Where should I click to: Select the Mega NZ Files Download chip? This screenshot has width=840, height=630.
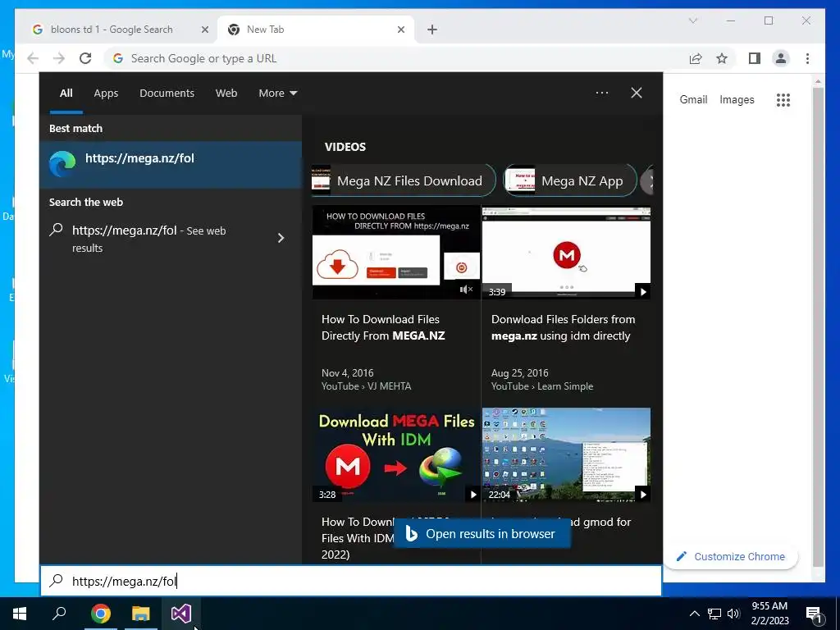pyautogui.click(x=403, y=181)
